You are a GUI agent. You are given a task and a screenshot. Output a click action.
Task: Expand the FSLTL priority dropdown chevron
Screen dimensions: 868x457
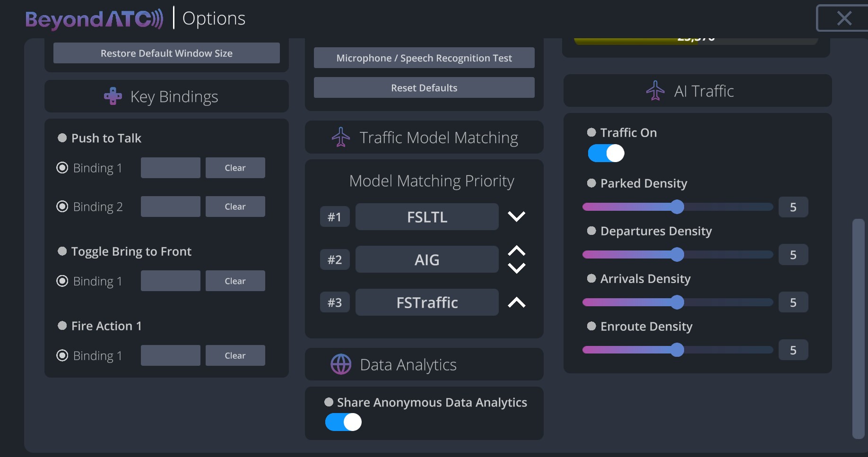point(517,216)
